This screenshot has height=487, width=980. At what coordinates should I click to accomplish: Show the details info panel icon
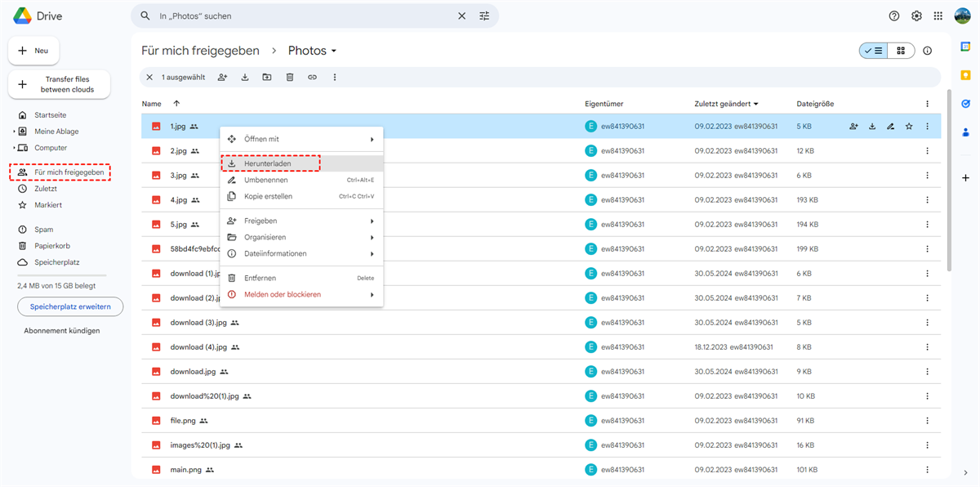[x=927, y=51]
